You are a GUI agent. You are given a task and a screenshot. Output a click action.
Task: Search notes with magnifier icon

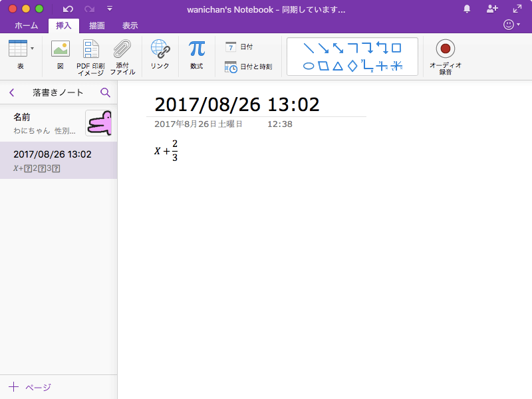click(x=105, y=92)
